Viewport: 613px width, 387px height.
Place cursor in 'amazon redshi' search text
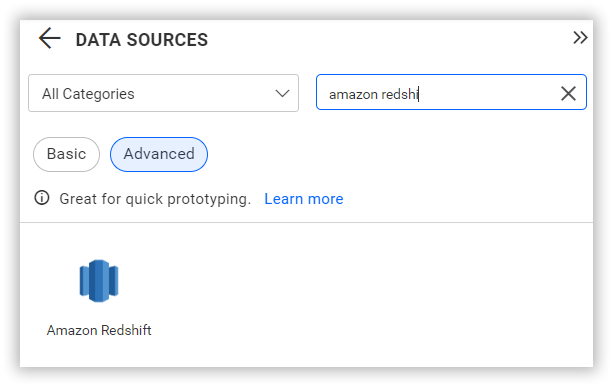373,94
